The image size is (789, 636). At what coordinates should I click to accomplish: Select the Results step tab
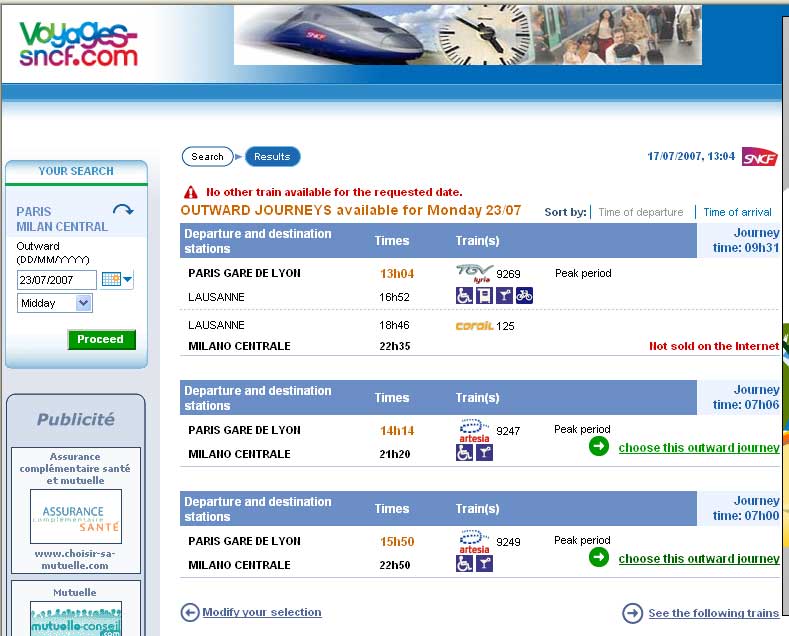(272, 157)
